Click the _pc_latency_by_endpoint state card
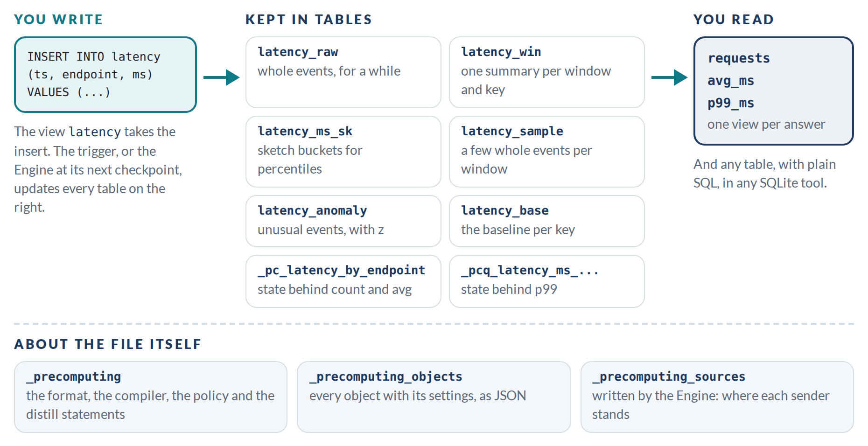 [343, 281]
